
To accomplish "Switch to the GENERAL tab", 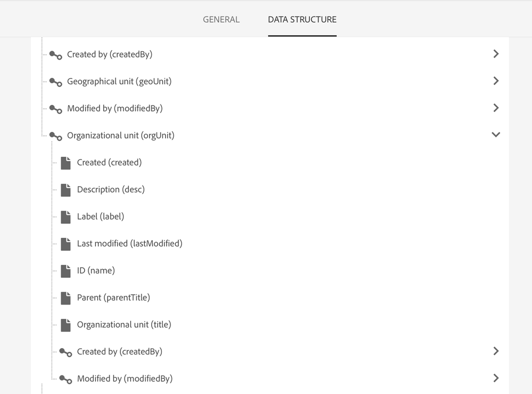I will pyautogui.click(x=221, y=19).
